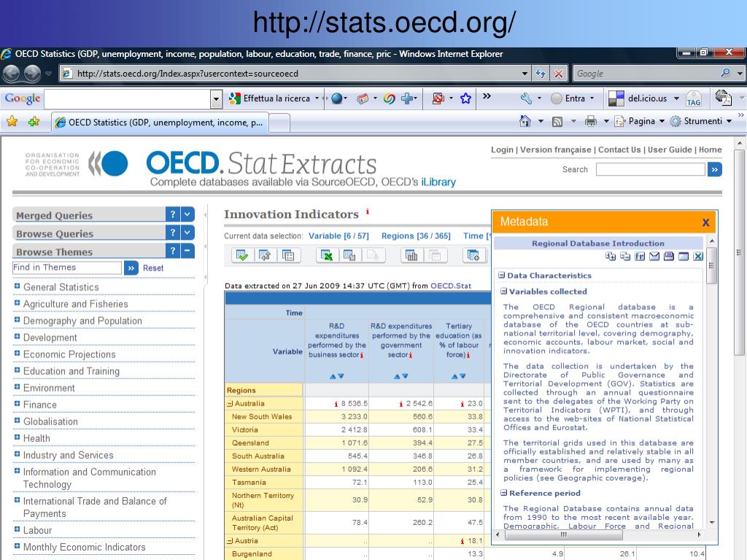Screen dimensions: 747x560
Task: Collapse the Australia regions row
Action: pos(230,404)
